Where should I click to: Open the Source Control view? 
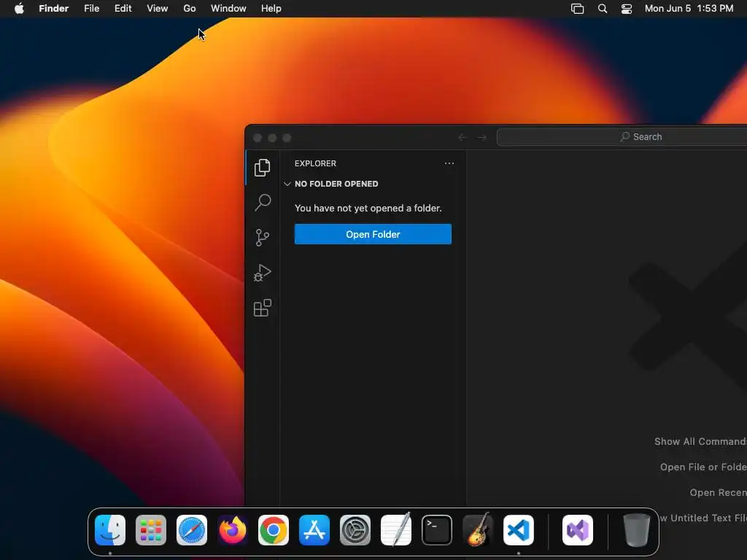coord(262,238)
